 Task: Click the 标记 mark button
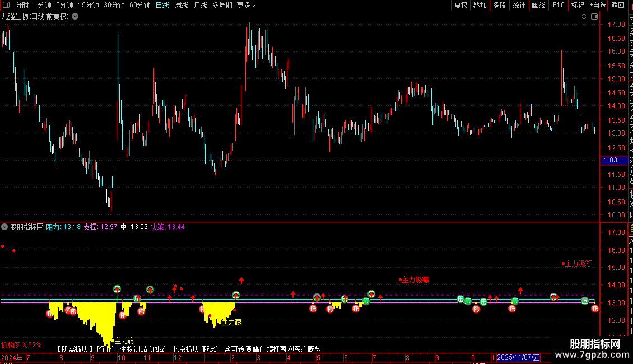(x=578, y=5)
